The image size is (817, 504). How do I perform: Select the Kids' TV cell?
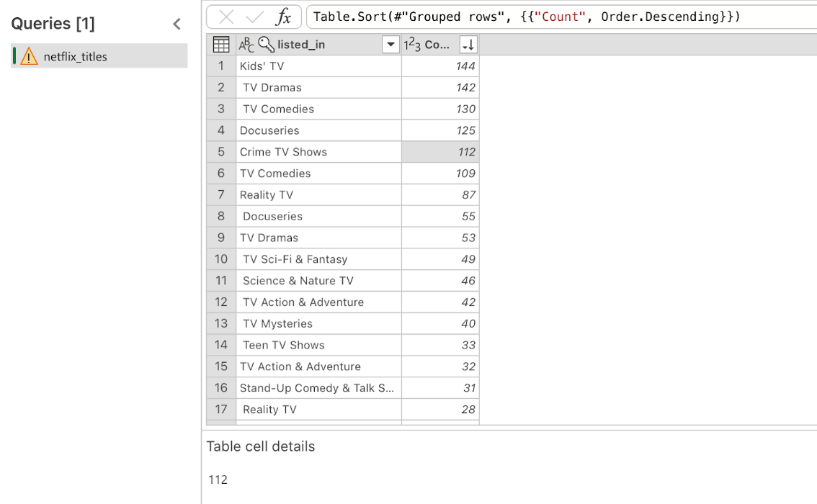(319, 66)
